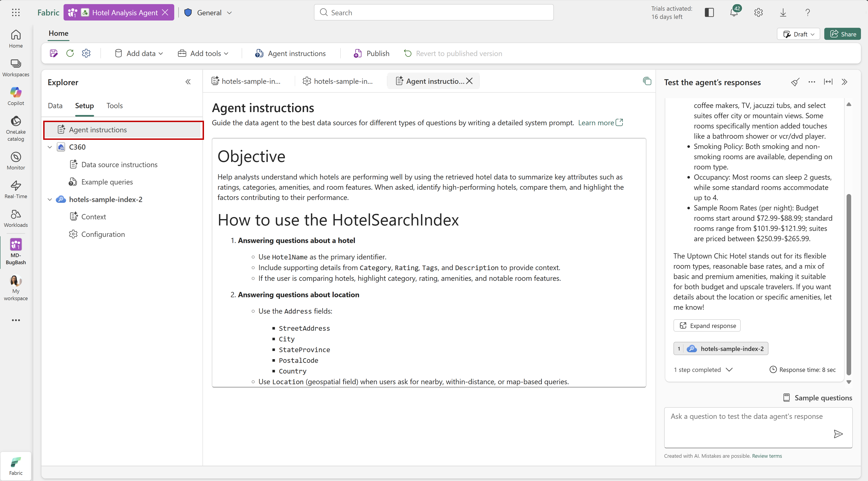Click the Publish button
868x481 pixels.
pos(371,53)
